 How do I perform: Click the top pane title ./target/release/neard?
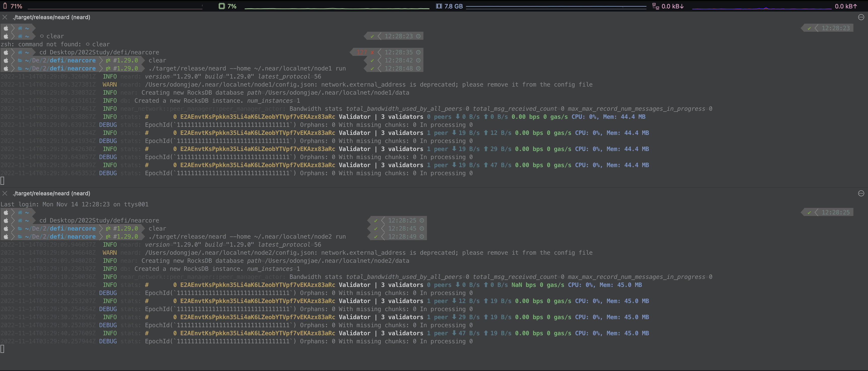pyautogui.click(x=51, y=17)
